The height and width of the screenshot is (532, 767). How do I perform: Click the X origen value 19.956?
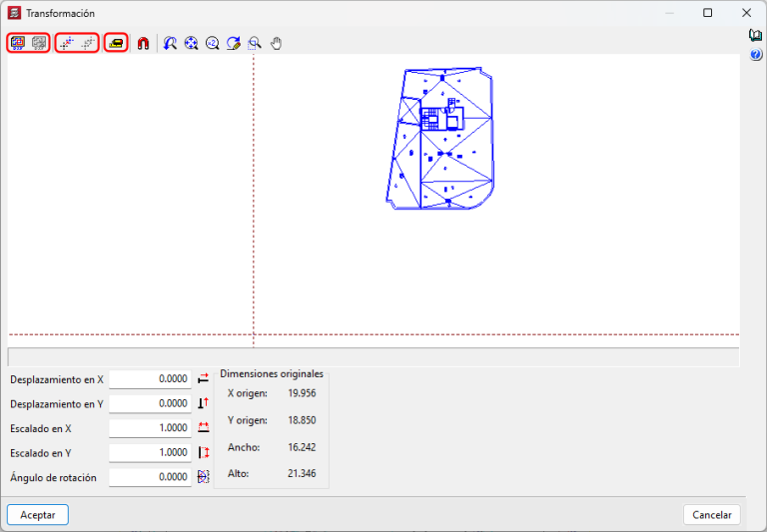tap(302, 393)
